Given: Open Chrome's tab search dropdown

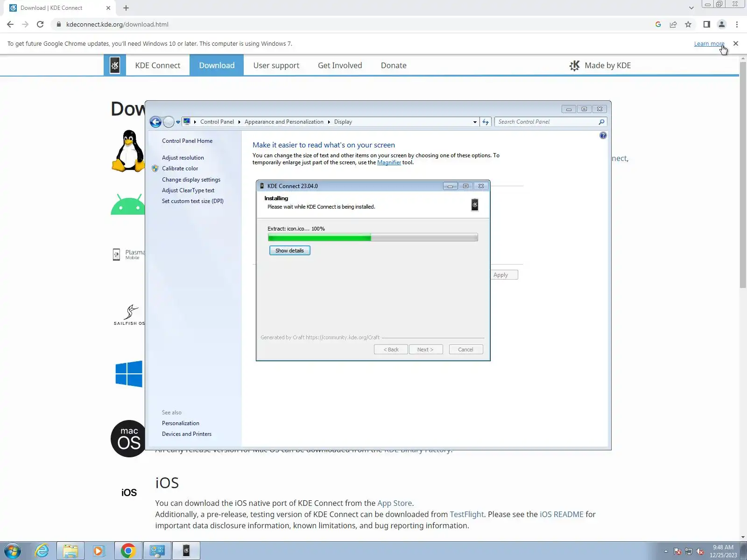Looking at the screenshot, I should click(x=691, y=8).
